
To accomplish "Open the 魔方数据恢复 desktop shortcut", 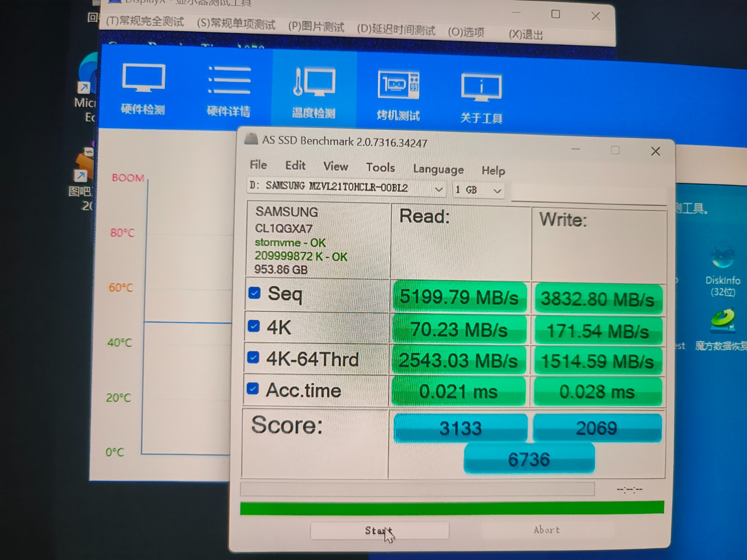I will tap(723, 329).
